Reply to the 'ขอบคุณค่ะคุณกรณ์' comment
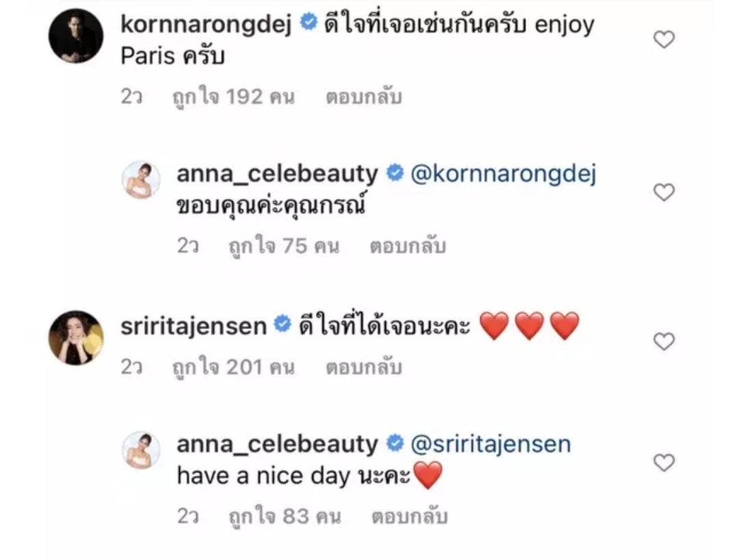Image resolution: width=739 pixels, height=560 pixels. tap(408, 246)
